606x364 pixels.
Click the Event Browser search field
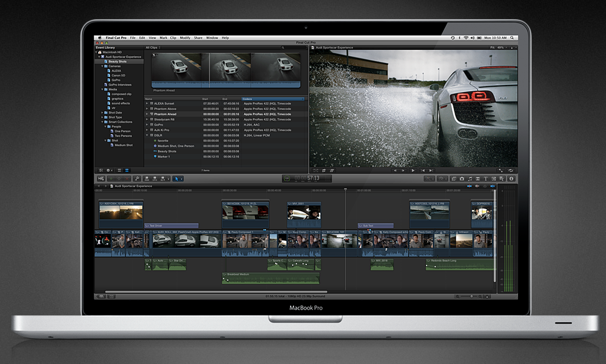[x=293, y=47]
